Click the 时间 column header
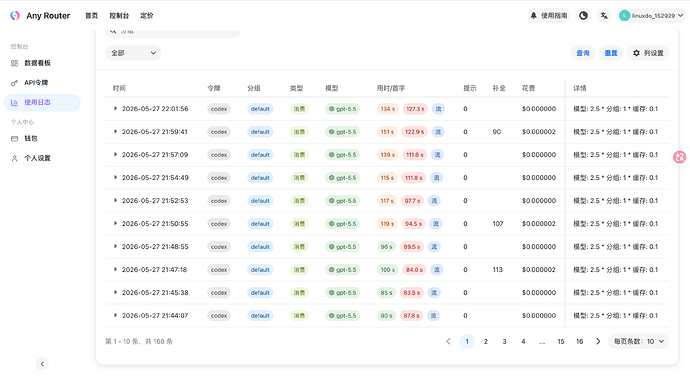 point(119,88)
